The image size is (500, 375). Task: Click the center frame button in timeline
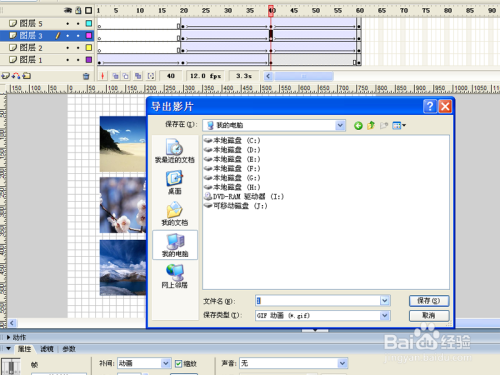103,76
